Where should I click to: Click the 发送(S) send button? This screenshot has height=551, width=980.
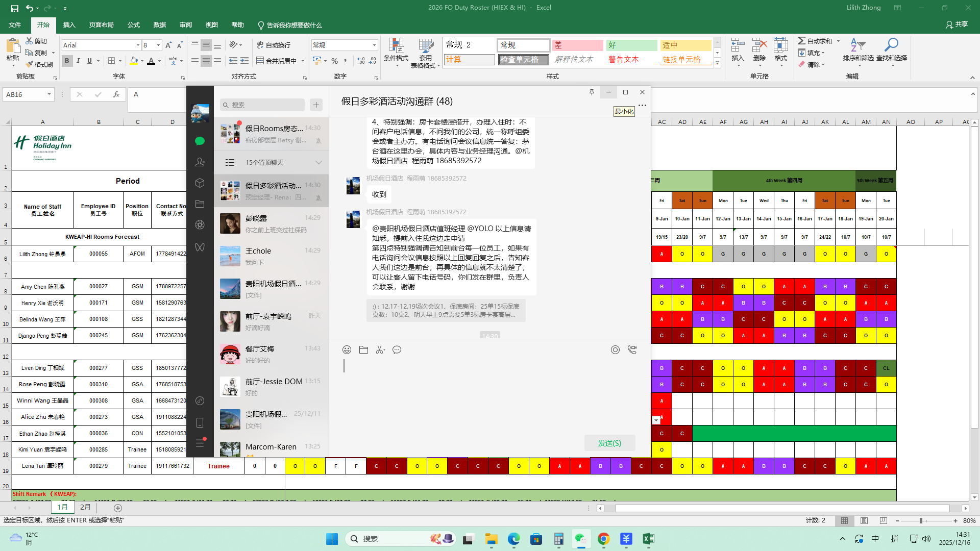tap(609, 443)
